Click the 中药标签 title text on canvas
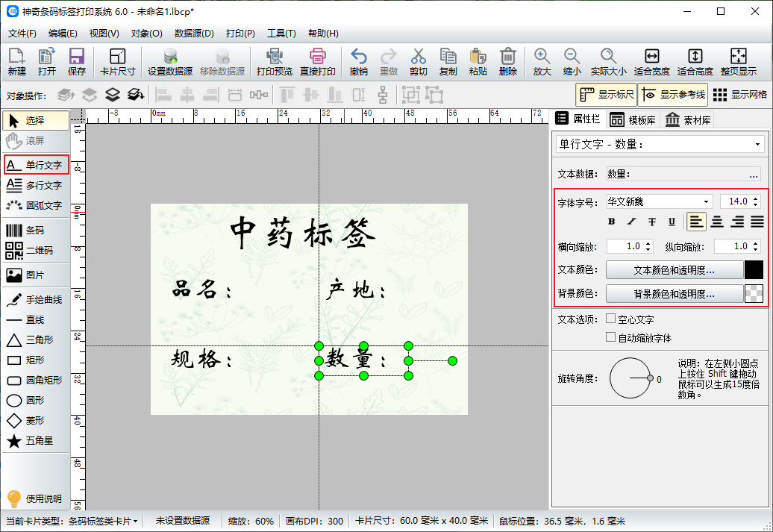 point(302,233)
